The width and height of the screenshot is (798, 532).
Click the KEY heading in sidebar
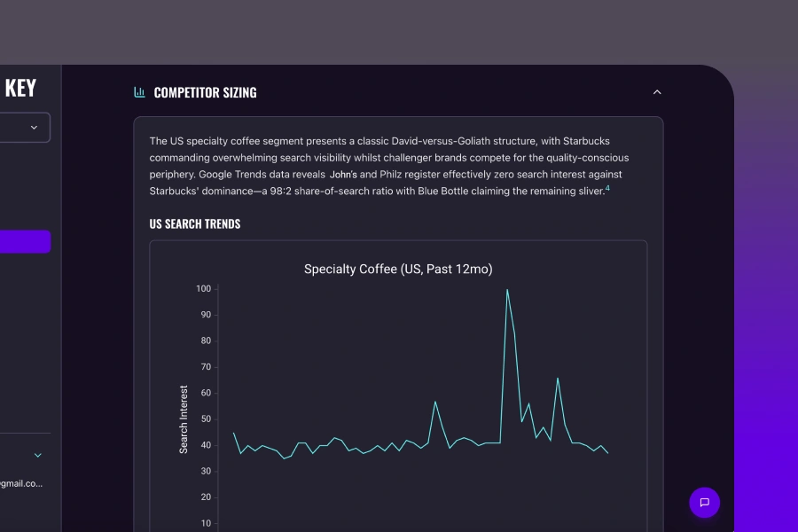(x=20, y=89)
